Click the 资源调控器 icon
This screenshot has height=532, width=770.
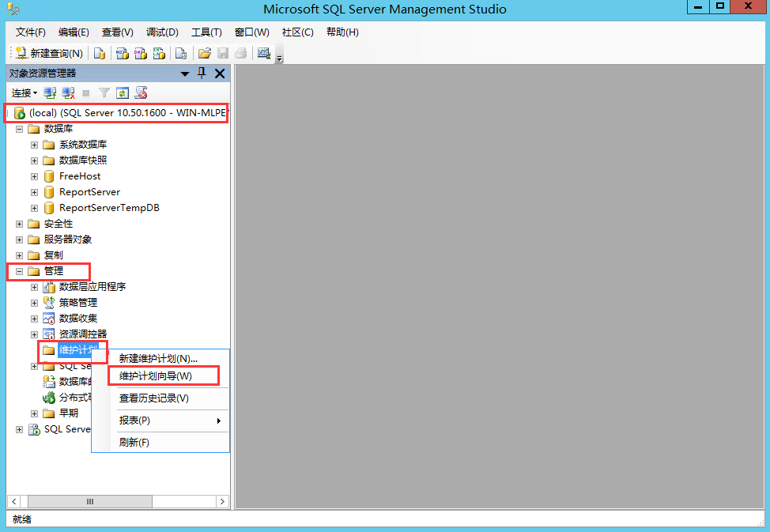pyautogui.click(x=48, y=334)
